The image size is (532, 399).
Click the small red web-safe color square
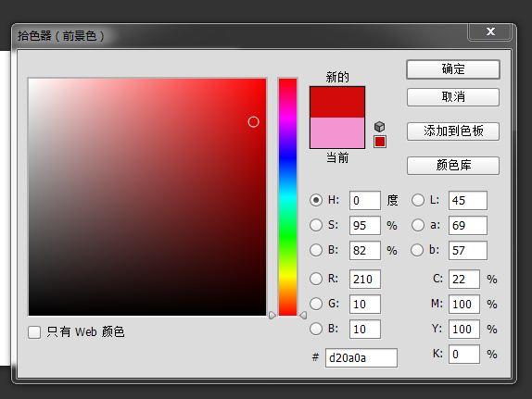(380, 142)
